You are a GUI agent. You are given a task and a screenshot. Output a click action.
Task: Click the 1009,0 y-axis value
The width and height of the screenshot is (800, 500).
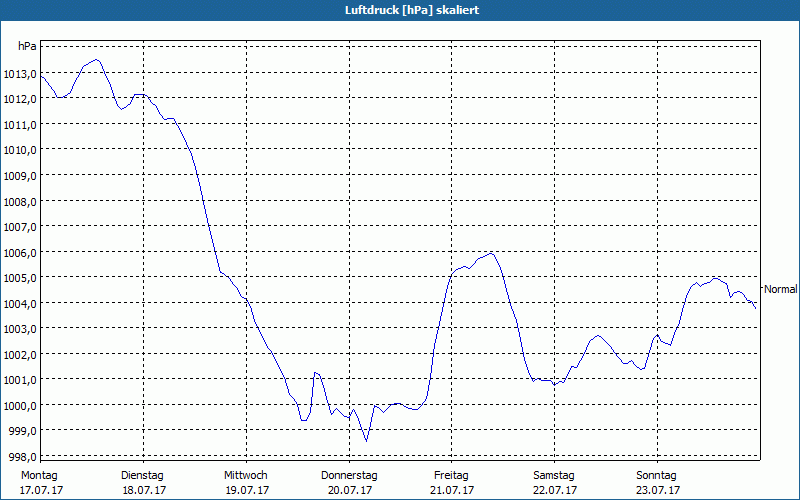20,176
